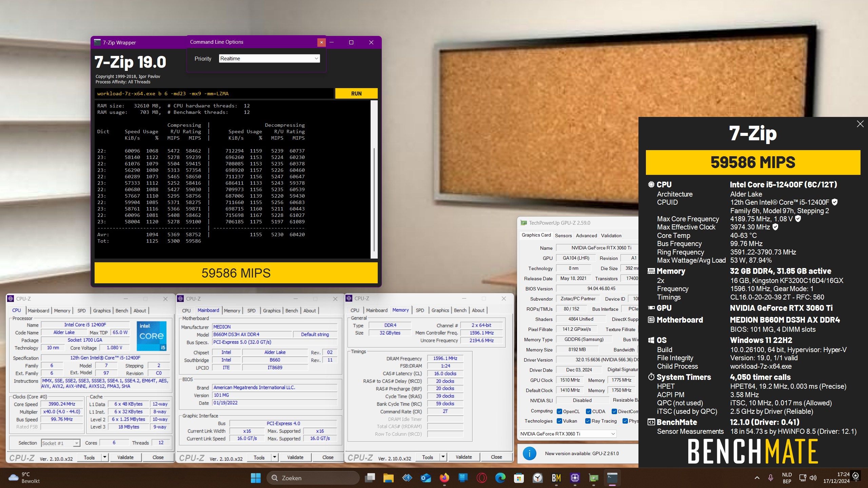The width and height of the screenshot is (868, 488).
Task: Open Opera browser from the taskbar
Action: 481,478
